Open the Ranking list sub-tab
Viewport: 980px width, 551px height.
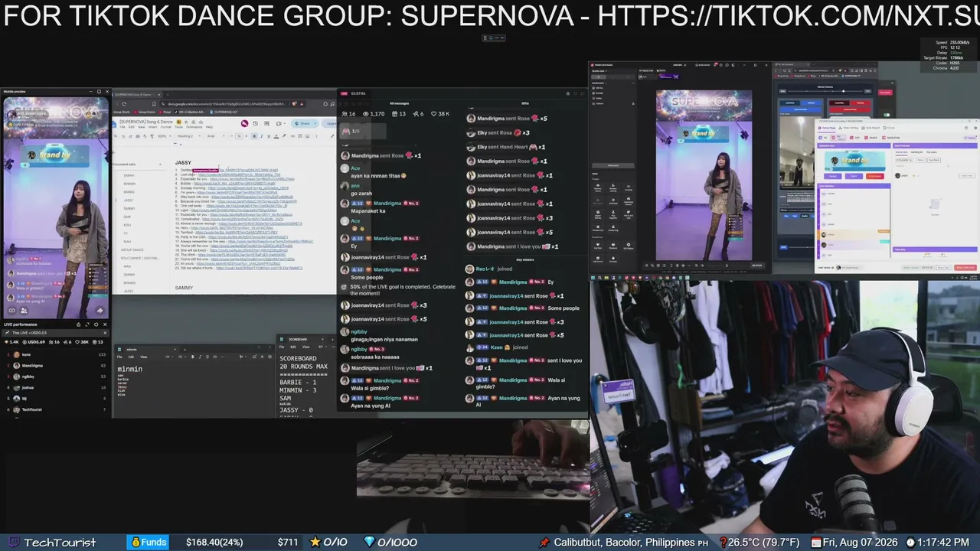916,152
